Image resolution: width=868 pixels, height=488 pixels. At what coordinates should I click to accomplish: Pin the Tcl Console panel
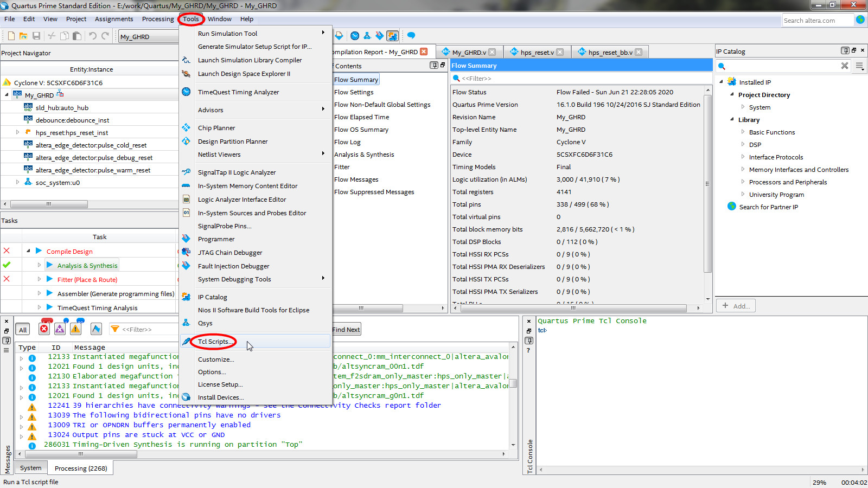[x=529, y=341]
